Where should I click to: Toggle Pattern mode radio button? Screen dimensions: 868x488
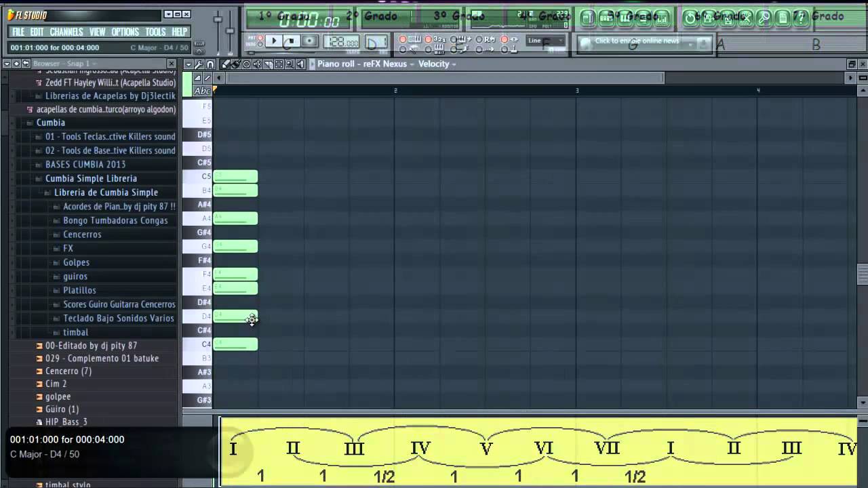pyautogui.click(x=260, y=37)
